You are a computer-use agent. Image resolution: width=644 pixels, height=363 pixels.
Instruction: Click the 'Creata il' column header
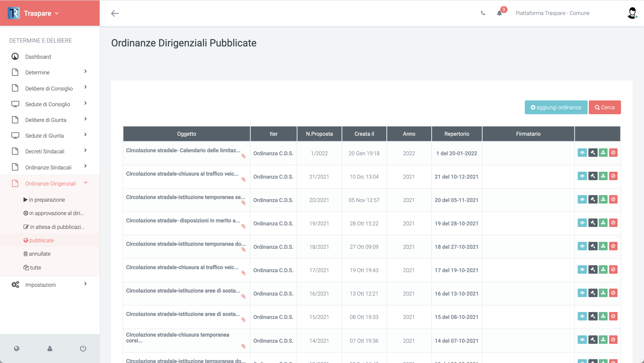tap(364, 134)
